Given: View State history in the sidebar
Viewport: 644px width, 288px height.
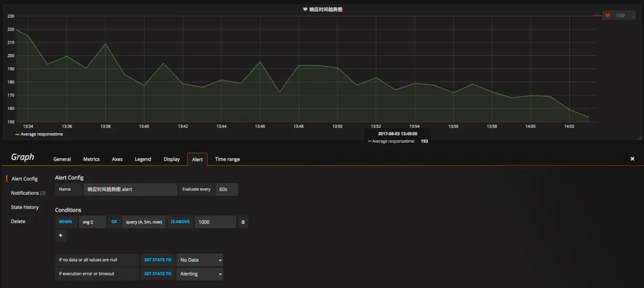Looking at the screenshot, I should (x=25, y=207).
